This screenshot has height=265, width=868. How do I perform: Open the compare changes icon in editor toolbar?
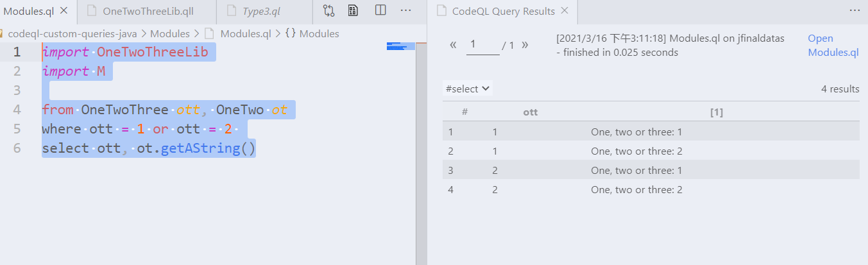tap(329, 11)
